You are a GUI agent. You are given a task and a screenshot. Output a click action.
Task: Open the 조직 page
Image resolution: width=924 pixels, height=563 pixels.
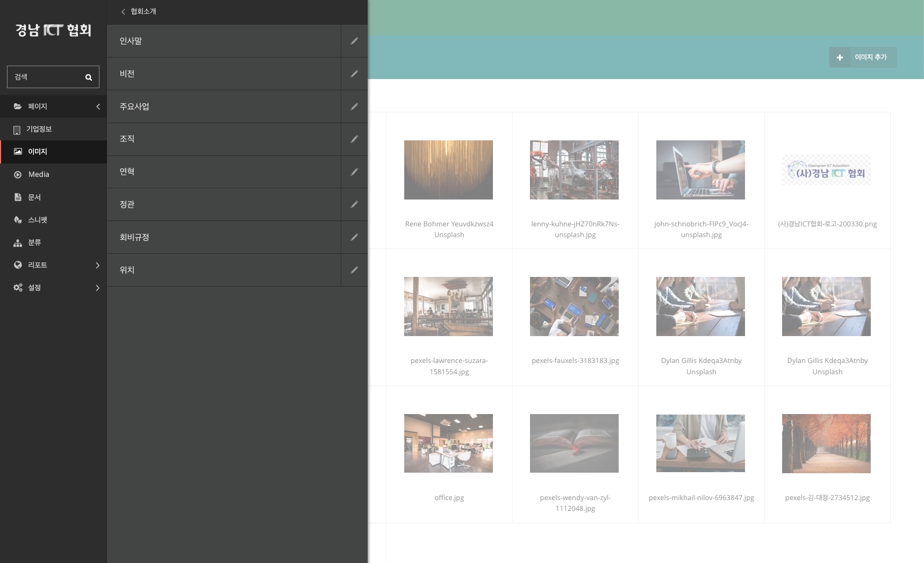224,139
